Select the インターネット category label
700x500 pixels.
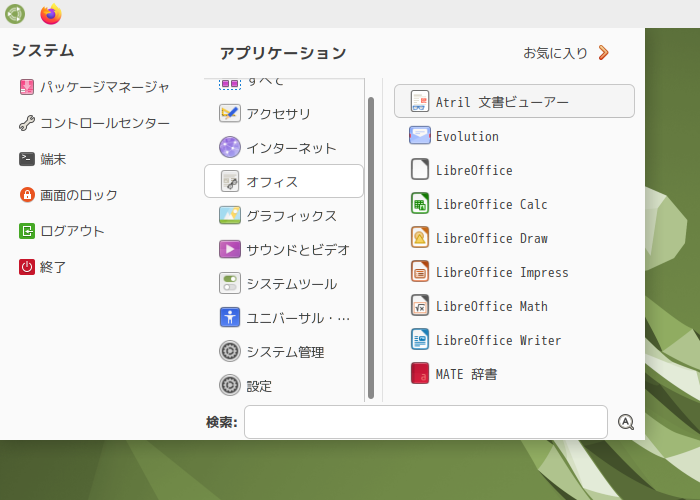click(291, 147)
